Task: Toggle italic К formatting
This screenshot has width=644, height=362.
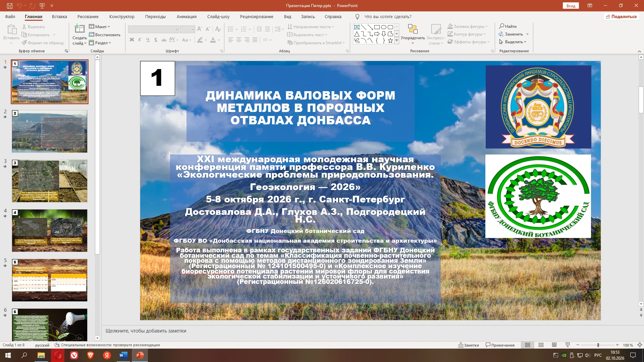Action: pyautogui.click(x=140, y=40)
